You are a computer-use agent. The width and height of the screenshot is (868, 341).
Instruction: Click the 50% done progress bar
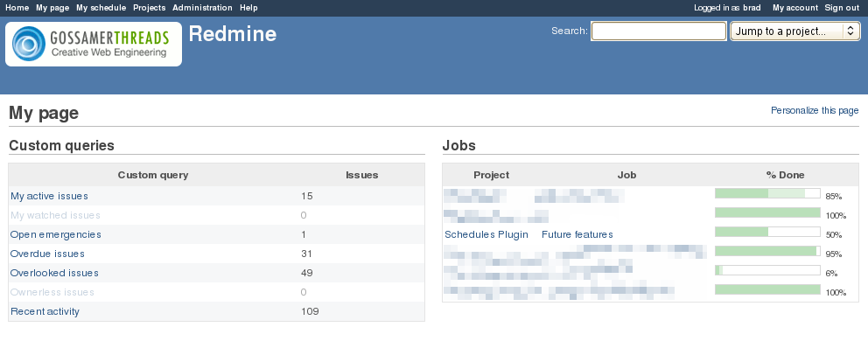(767, 232)
